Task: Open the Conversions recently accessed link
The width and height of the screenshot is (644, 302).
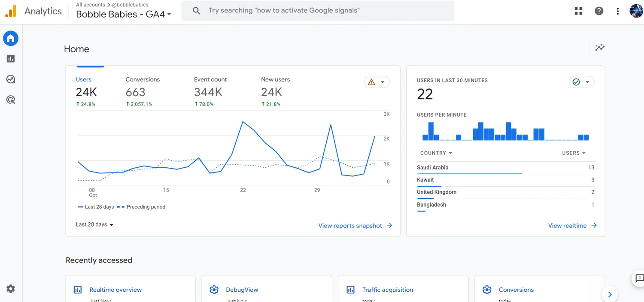Action: point(516,290)
